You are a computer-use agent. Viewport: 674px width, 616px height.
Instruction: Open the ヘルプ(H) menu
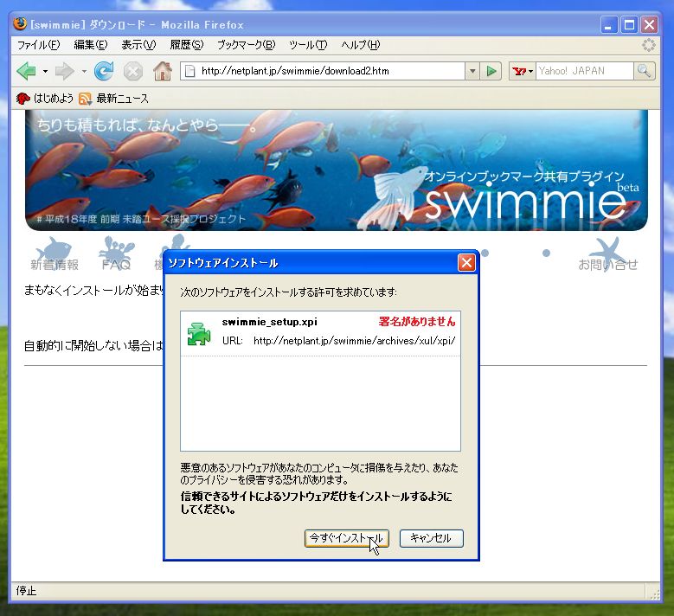(x=361, y=45)
